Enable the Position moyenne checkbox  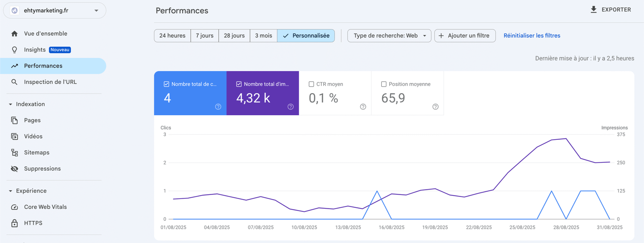click(384, 84)
